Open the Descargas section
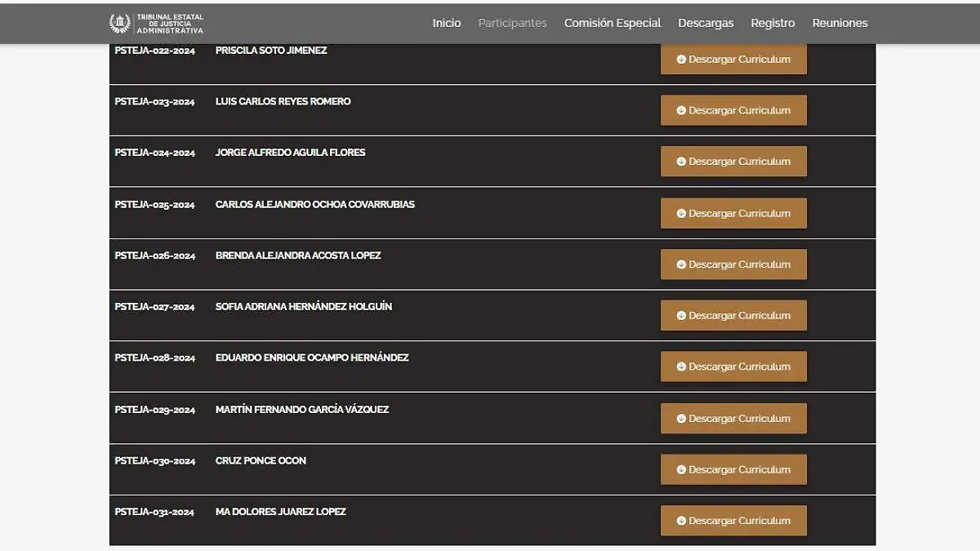Screen dimensions: 980x551 tap(706, 23)
